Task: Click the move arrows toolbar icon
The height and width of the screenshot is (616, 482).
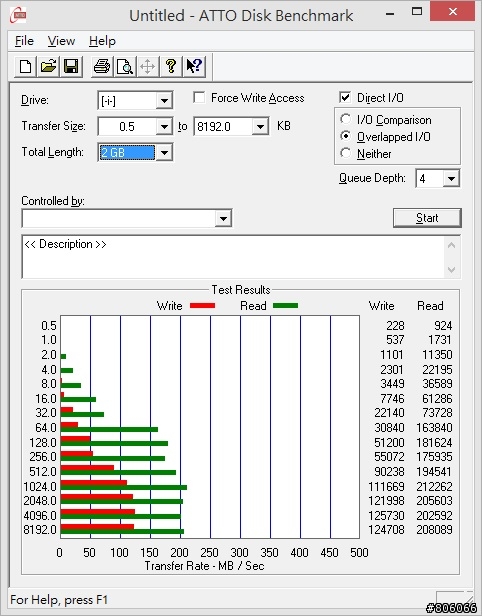Action: click(148, 66)
